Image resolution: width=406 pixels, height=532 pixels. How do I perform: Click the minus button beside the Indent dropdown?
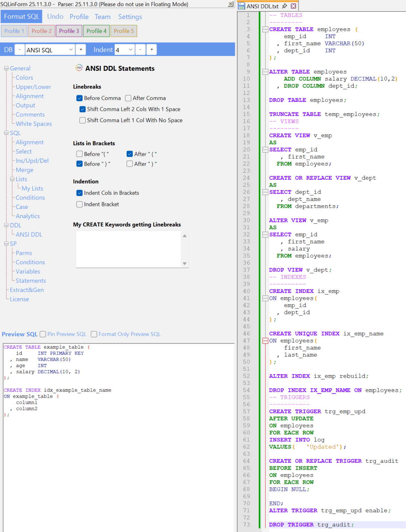coord(140,50)
